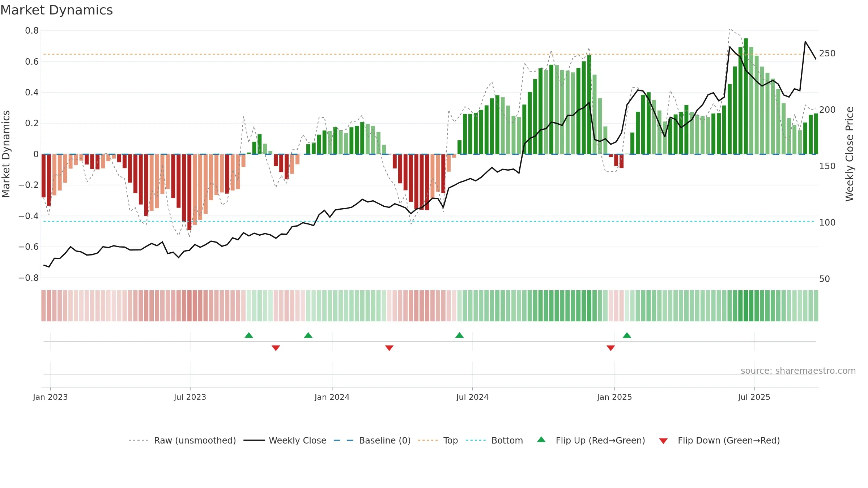Toggle the Bottom legend entry
The height and width of the screenshot is (488, 868).
tap(494, 440)
